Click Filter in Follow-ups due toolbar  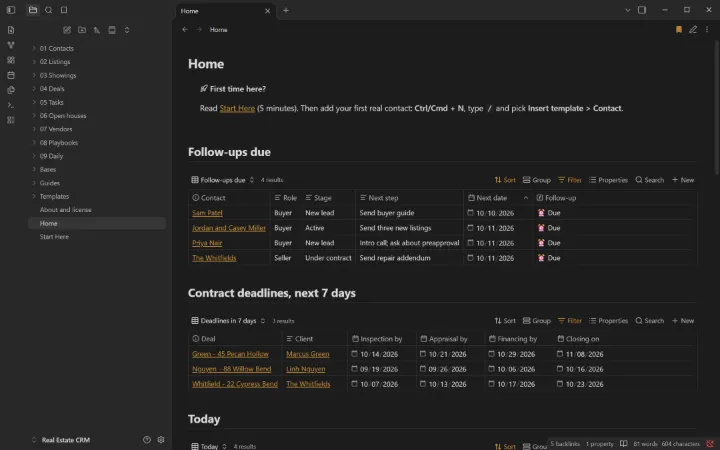pos(569,180)
